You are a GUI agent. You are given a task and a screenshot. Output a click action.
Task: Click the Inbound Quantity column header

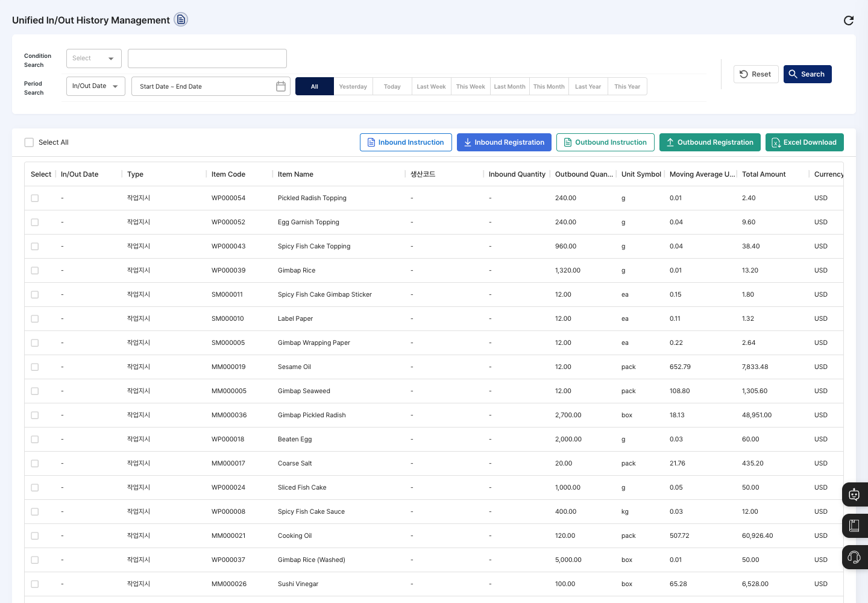point(517,174)
